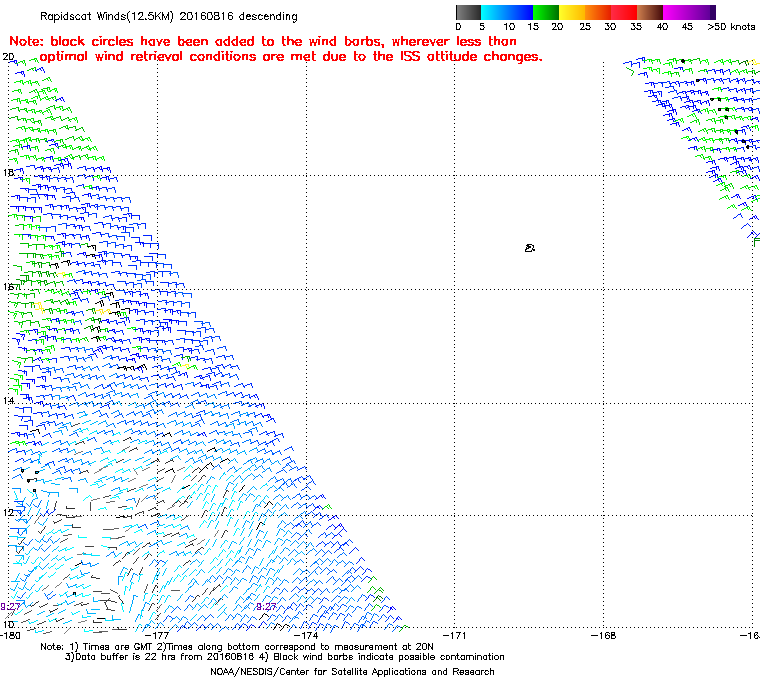Click the longitude label '-171'
The height and width of the screenshot is (688, 760).
click(x=455, y=635)
